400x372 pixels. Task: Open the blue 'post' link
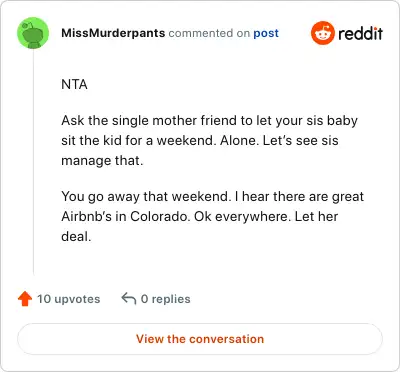(266, 33)
